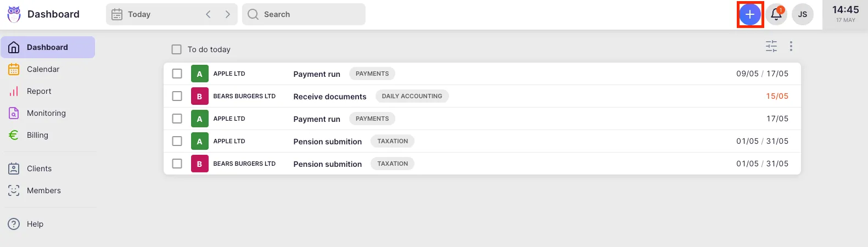
Task: Click BEARS BURGERS LTD name on Receive documents row
Action: click(x=244, y=96)
